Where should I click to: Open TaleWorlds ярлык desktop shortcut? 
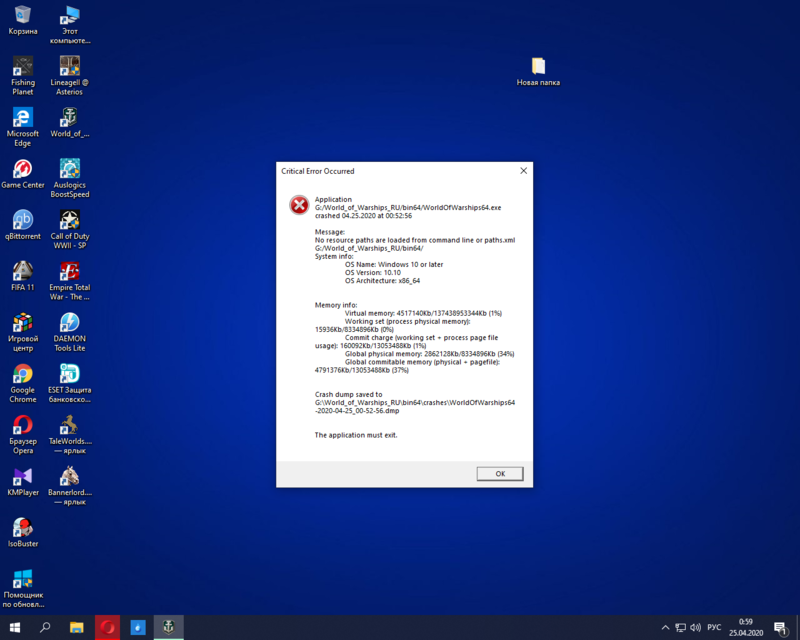tap(70, 435)
